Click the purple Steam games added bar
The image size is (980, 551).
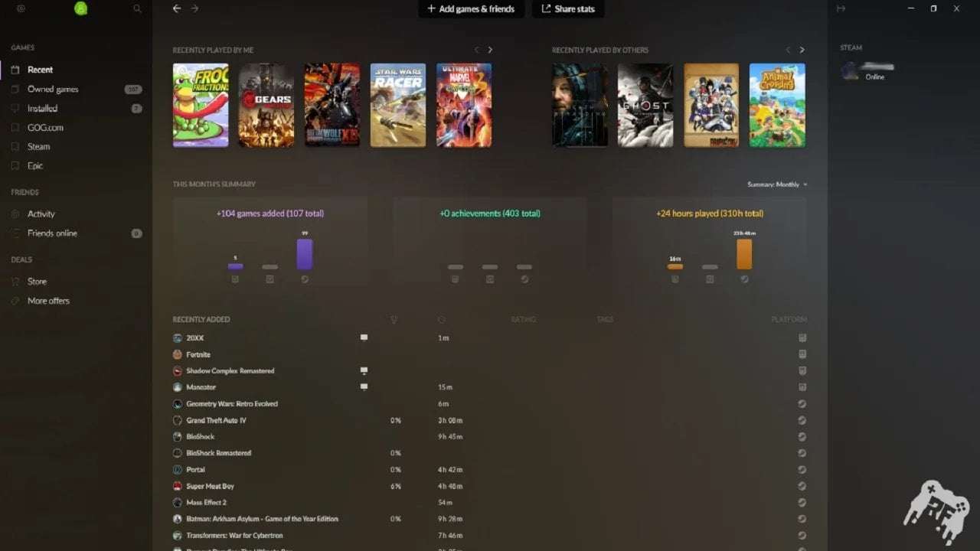point(305,254)
